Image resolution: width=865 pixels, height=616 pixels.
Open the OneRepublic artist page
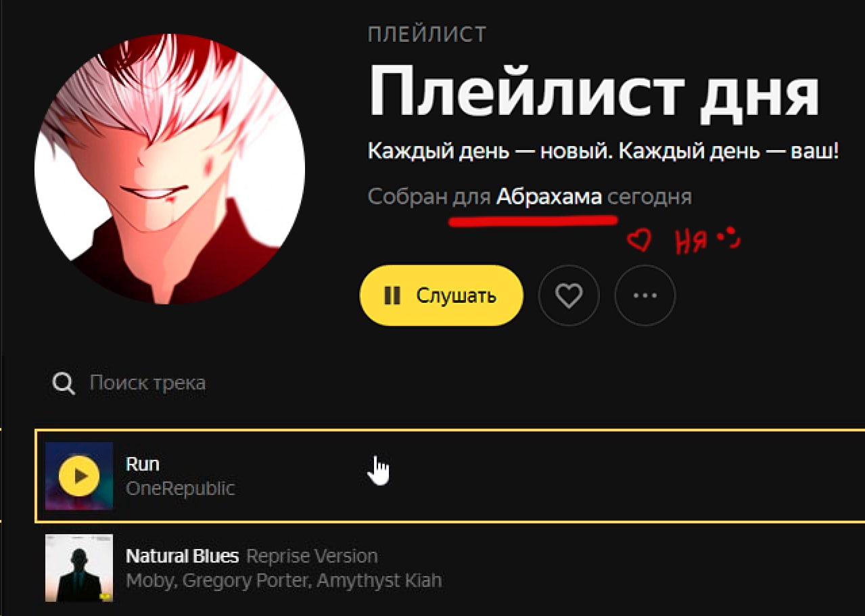pyautogui.click(x=181, y=488)
